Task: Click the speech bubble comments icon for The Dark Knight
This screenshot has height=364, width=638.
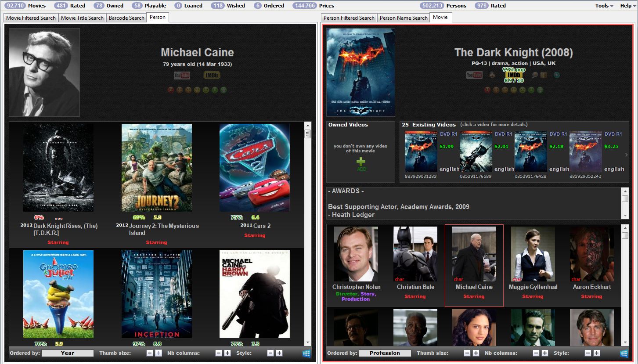Action: 535,75
